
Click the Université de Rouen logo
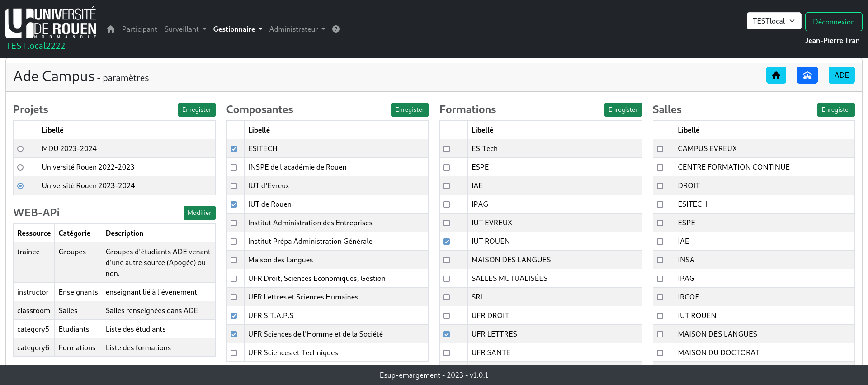point(51,24)
